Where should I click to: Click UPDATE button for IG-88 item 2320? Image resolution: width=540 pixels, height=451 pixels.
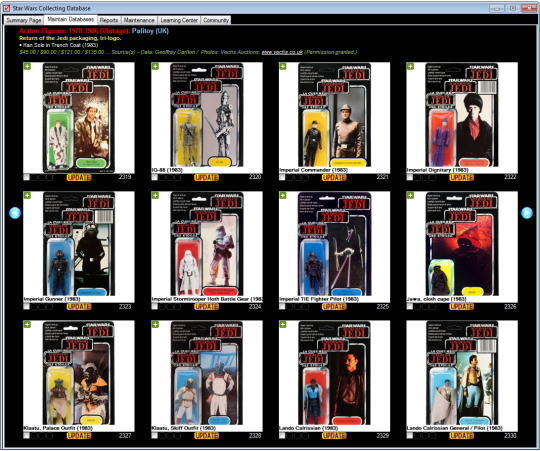point(207,177)
